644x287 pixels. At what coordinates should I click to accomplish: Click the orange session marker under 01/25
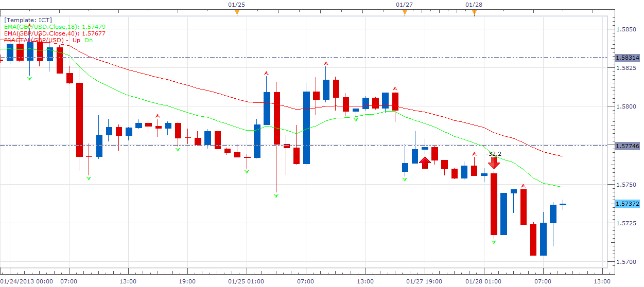coord(237,13)
